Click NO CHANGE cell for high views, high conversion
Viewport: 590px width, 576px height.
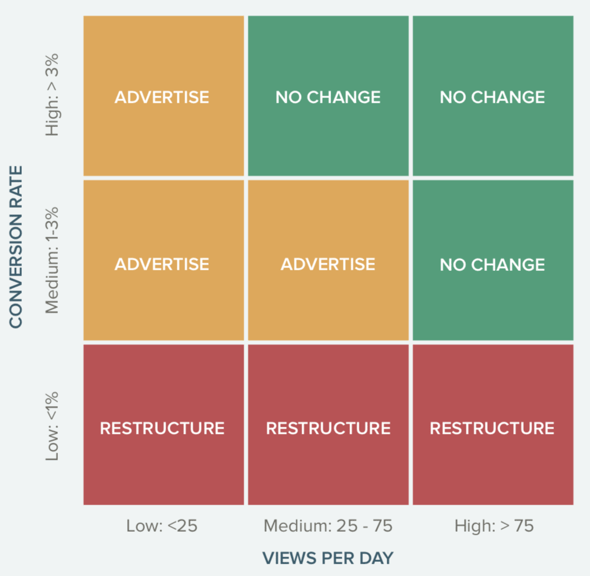coord(493,96)
